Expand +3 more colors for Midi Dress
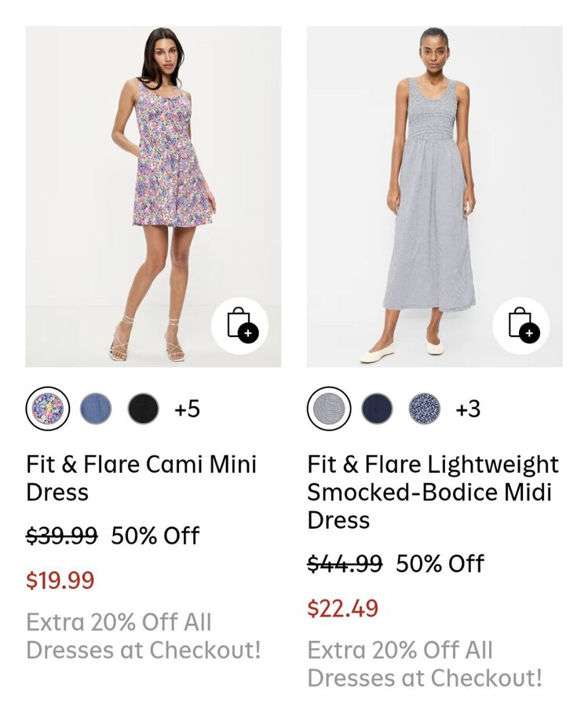Screen dimensions: 588x707 468,409
